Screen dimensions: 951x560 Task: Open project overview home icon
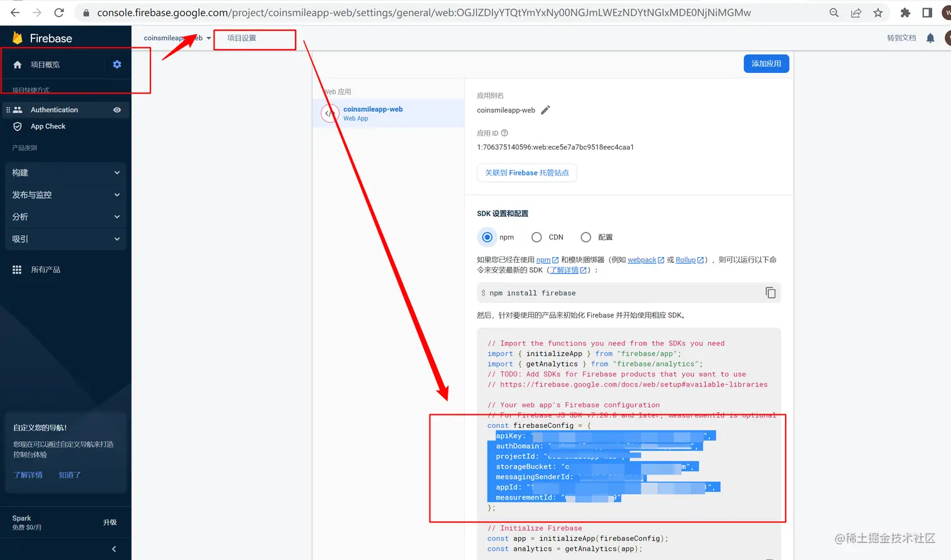[x=18, y=65]
